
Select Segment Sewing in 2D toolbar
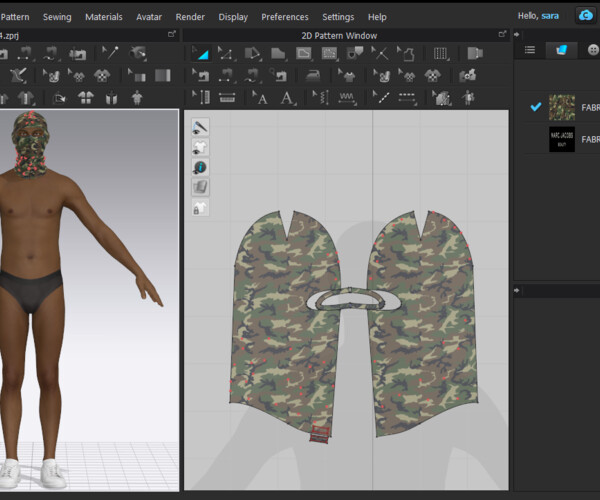227,76
